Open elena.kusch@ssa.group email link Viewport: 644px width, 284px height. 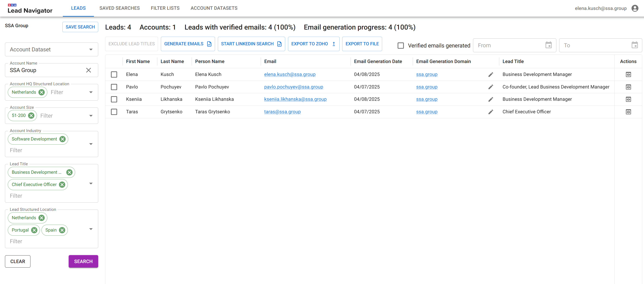[x=290, y=74]
